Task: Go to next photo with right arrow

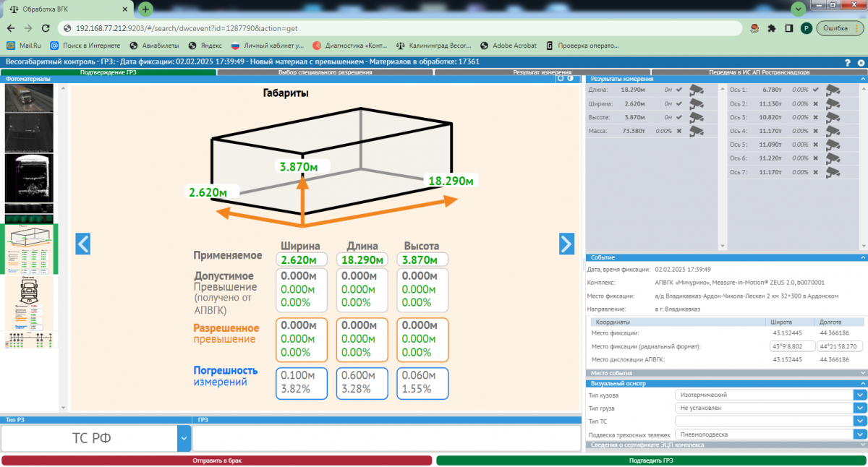Action: point(566,244)
